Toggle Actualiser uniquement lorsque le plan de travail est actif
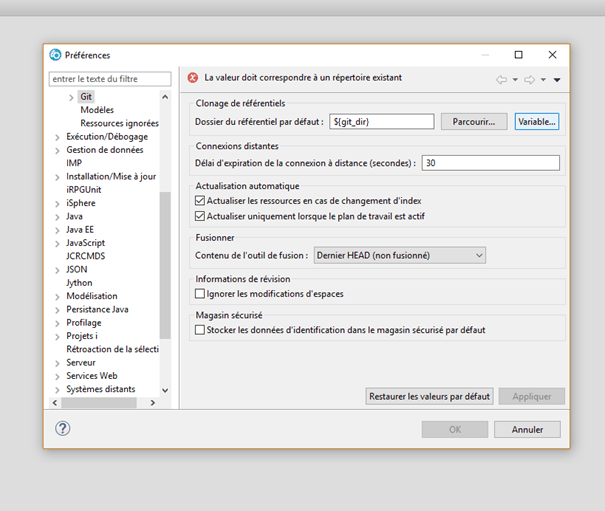Screen dimensions: 605x511 point(199,216)
